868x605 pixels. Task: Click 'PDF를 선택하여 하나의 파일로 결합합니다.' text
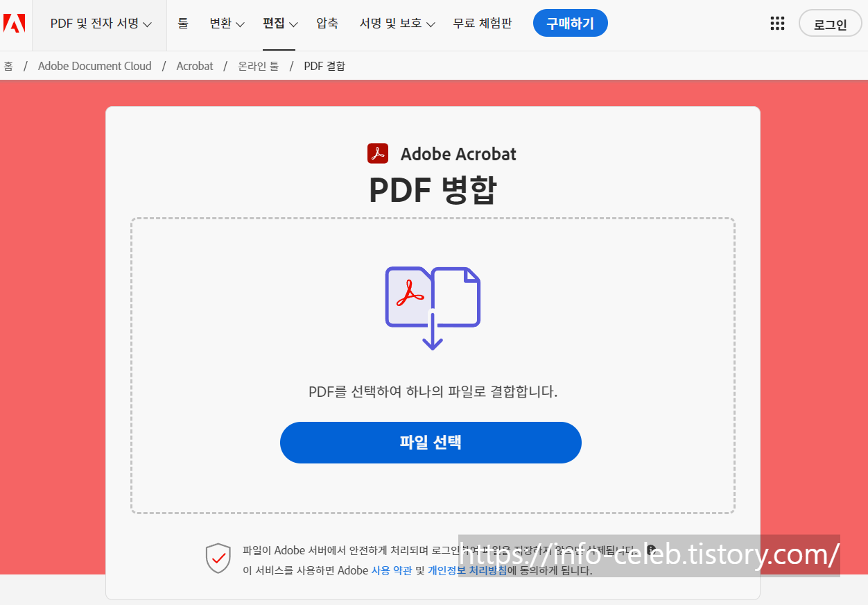(x=433, y=392)
